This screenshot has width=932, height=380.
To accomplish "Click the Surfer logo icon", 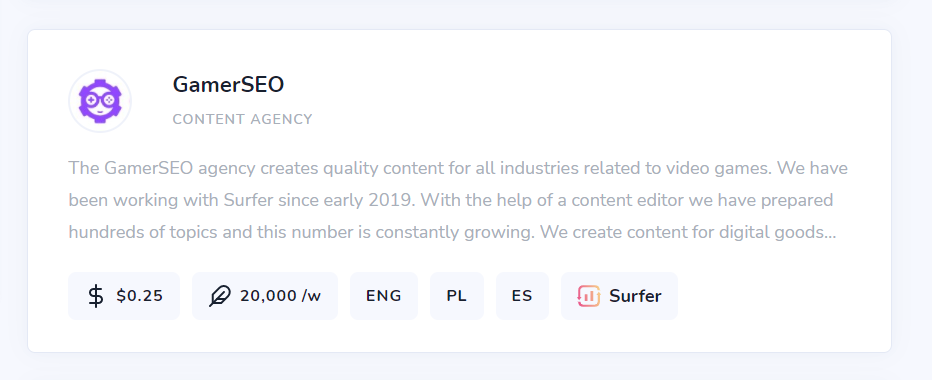I will [588, 296].
